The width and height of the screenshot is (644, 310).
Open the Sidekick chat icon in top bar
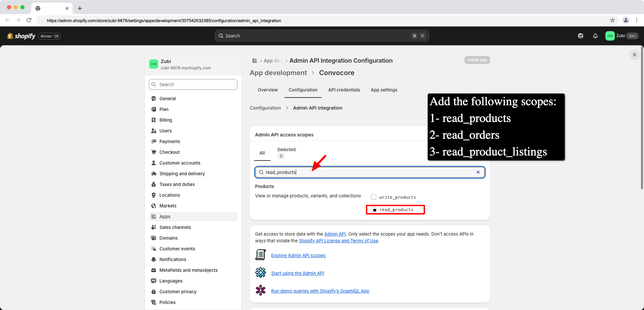tap(581, 36)
